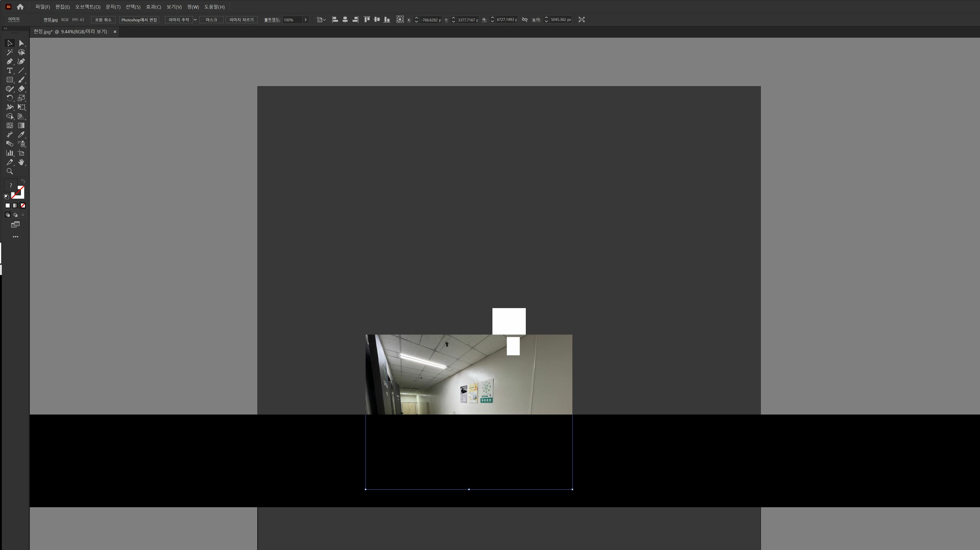This screenshot has height=550, width=980.
Task: Open the 효과(C) menu
Action: [x=153, y=7]
